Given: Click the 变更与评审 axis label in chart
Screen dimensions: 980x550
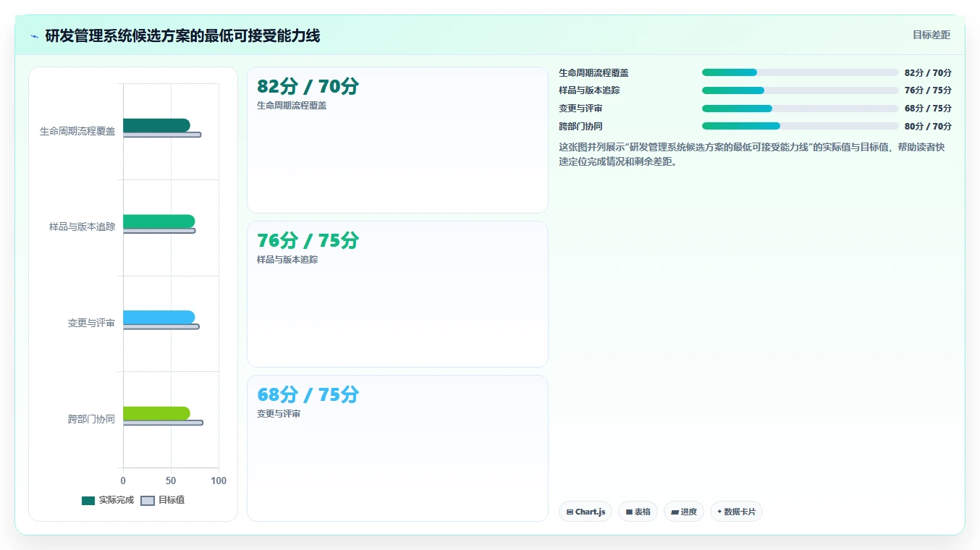Looking at the screenshot, I should [x=91, y=323].
